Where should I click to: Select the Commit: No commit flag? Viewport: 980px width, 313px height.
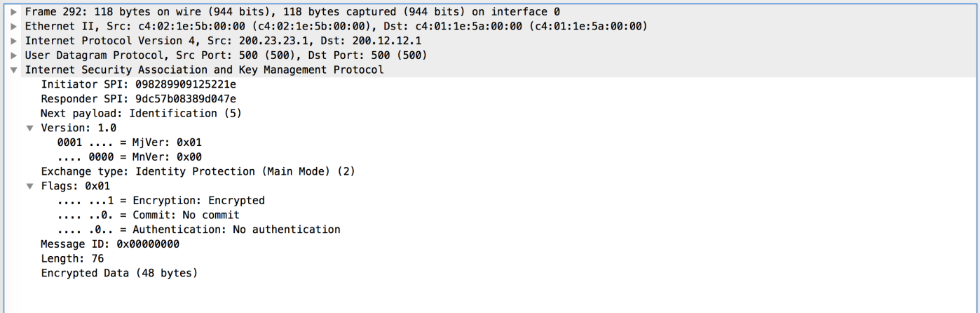(149, 215)
